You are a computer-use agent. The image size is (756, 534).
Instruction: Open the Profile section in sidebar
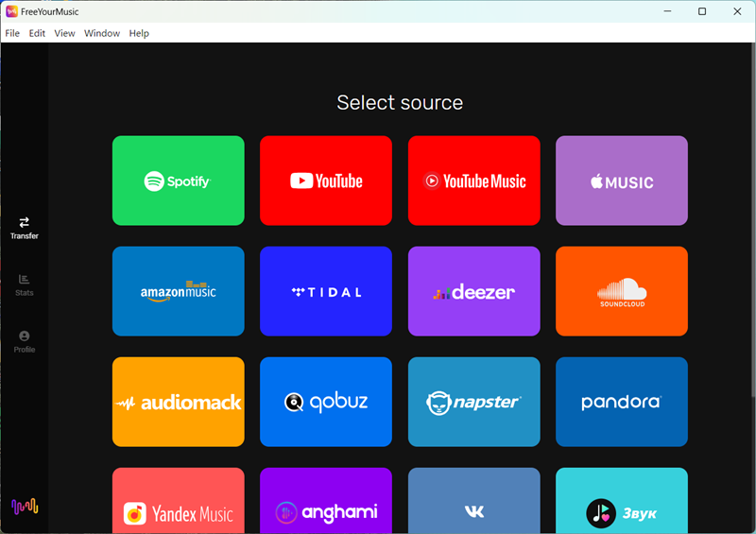click(25, 342)
